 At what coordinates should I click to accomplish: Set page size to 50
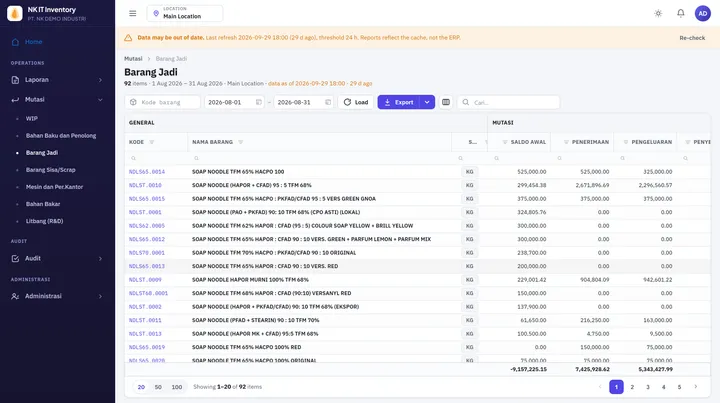158,387
